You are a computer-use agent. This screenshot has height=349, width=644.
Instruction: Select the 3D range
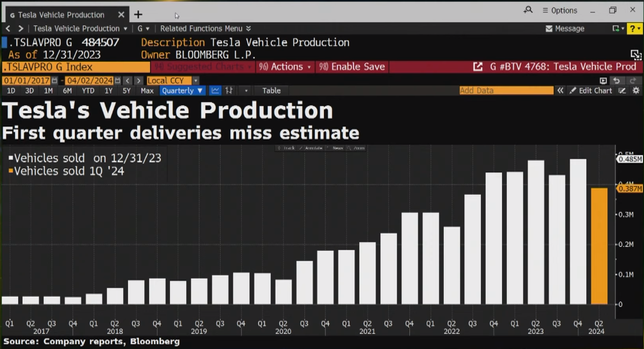(x=29, y=91)
